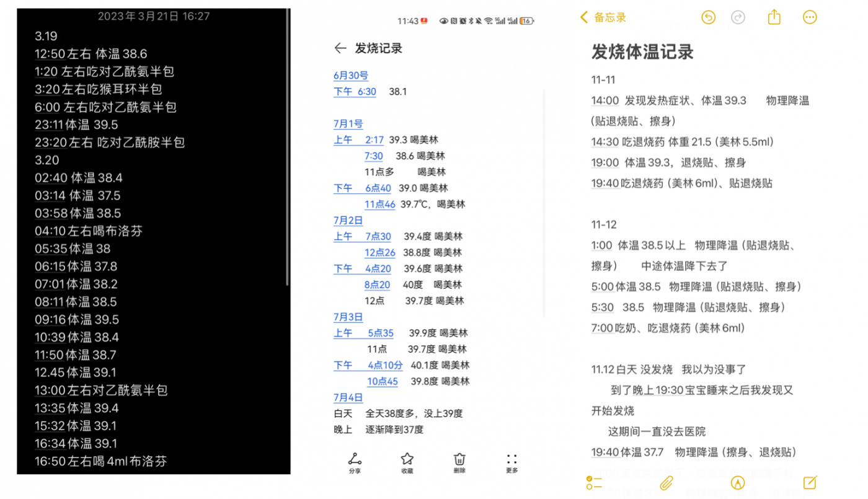The image size is (868, 499).
Task: Tap the line 全天38度多,没上39度
Action: [x=414, y=414]
